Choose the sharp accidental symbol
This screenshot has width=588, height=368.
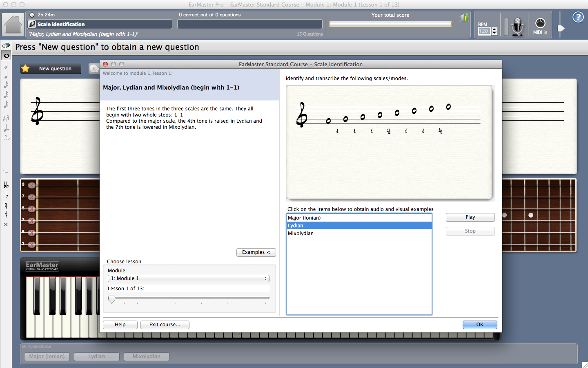point(6,215)
